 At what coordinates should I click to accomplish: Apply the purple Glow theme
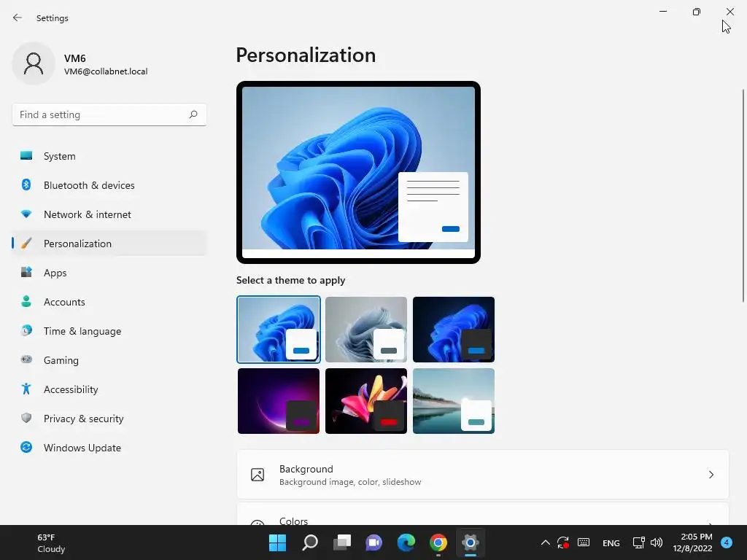(x=278, y=401)
